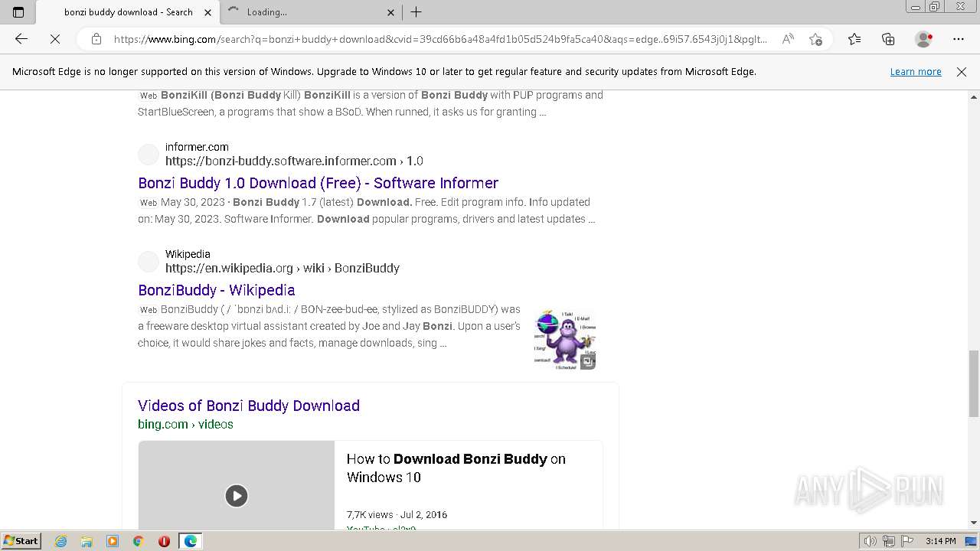Go back to previous page
The image size is (980, 551).
21,39
